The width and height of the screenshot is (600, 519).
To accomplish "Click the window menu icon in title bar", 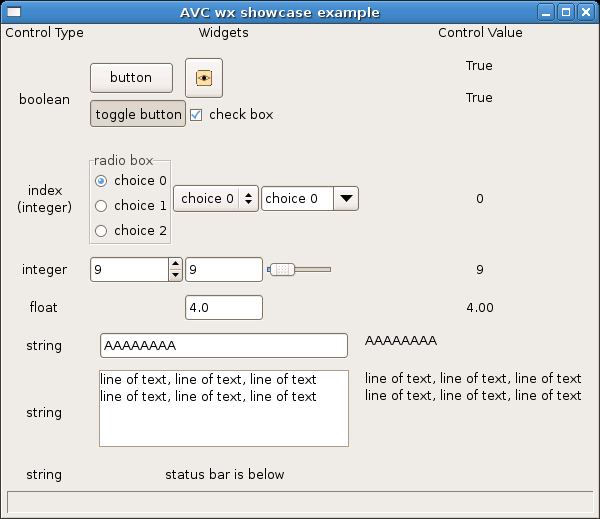I will (14, 12).
